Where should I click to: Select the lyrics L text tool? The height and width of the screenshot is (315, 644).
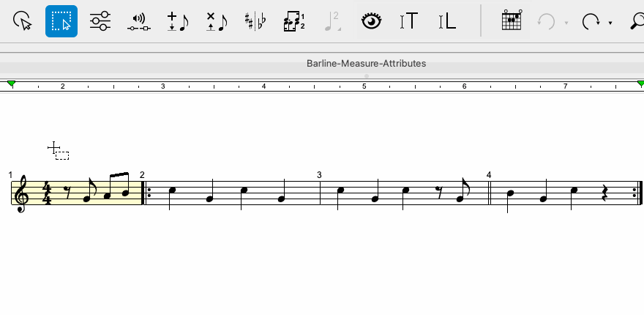click(447, 21)
